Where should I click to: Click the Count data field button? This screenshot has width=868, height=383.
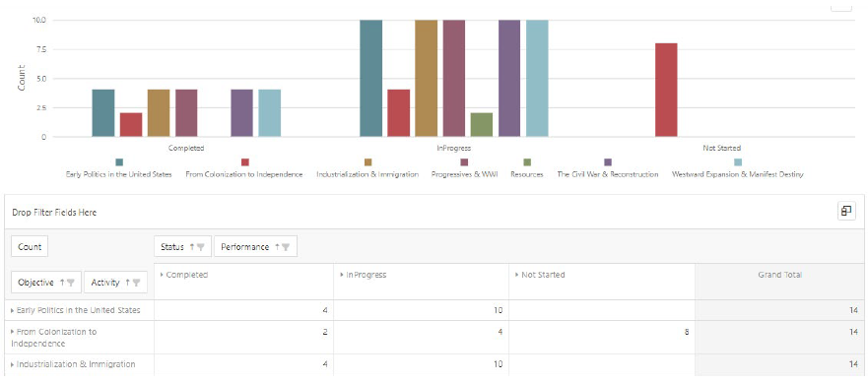tap(30, 247)
